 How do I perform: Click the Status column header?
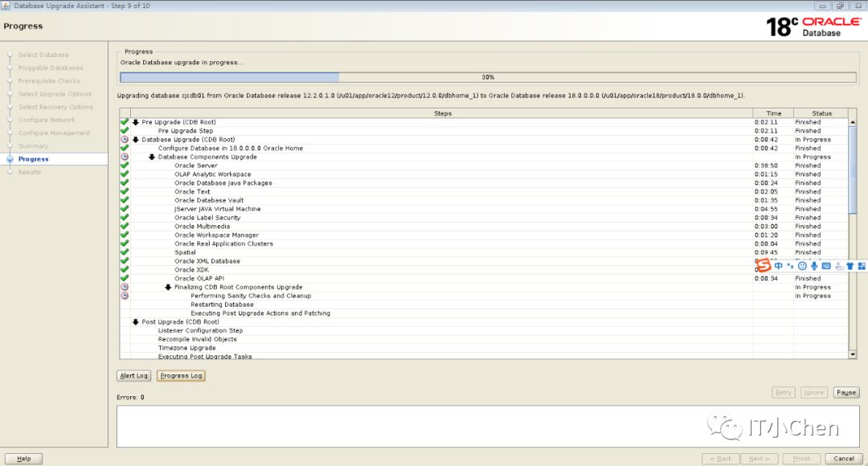(x=821, y=113)
